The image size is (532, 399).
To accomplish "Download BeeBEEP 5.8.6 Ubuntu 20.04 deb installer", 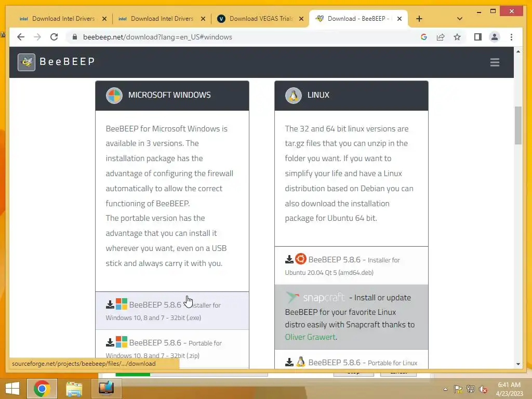I will click(x=351, y=265).
